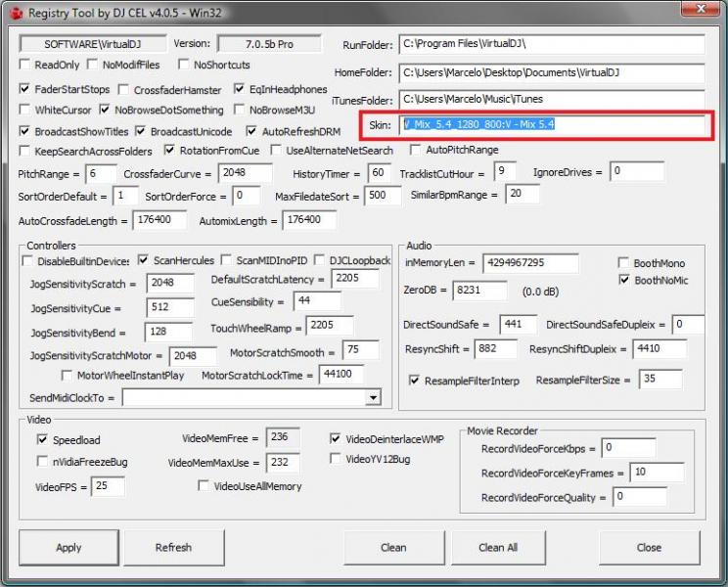The height and width of the screenshot is (587, 728).
Task: Click the PitchRange value box
Action: [x=101, y=173]
